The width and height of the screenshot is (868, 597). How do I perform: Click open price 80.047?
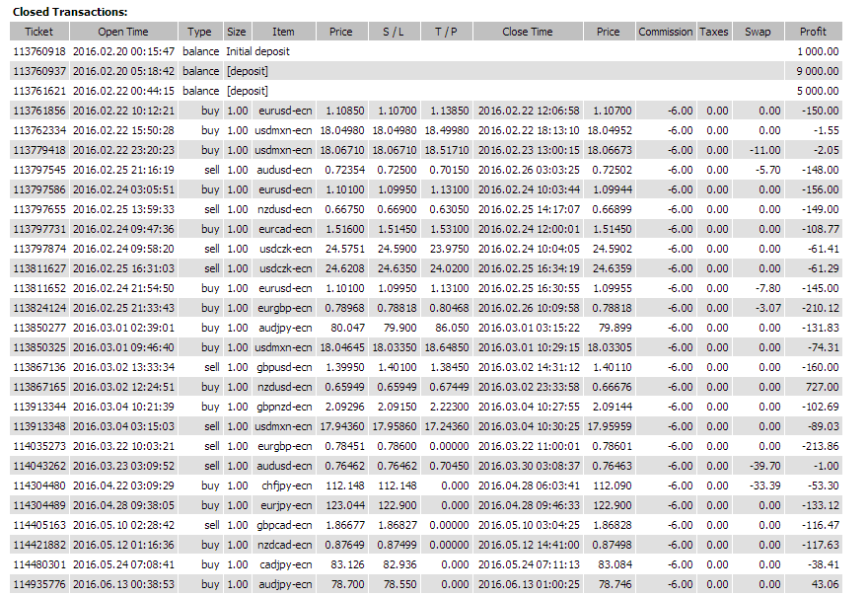[x=347, y=328]
